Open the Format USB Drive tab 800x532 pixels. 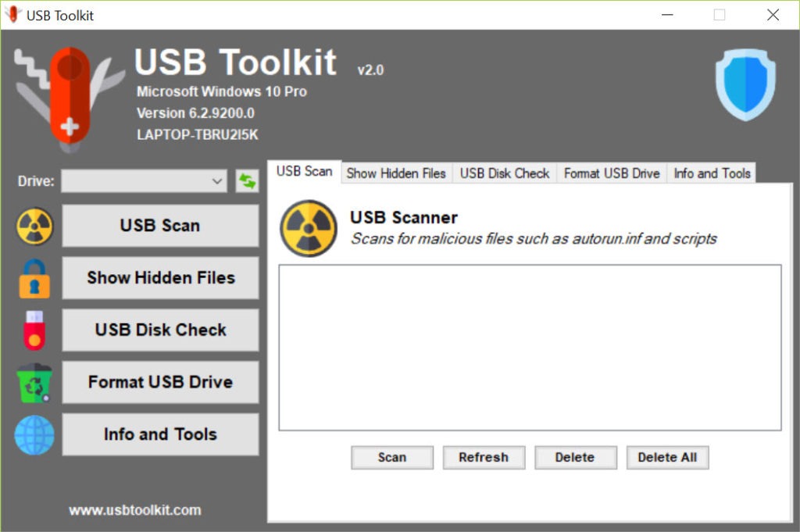point(612,173)
